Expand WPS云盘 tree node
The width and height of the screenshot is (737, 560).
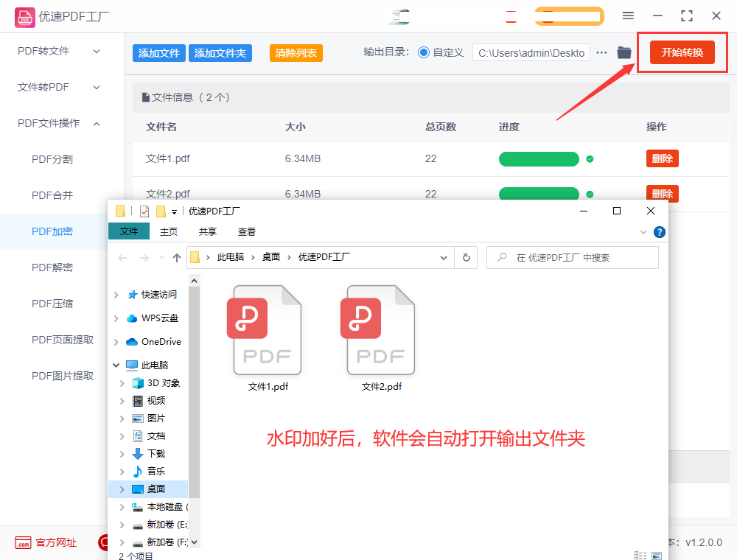pyautogui.click(x=116, y=318)
